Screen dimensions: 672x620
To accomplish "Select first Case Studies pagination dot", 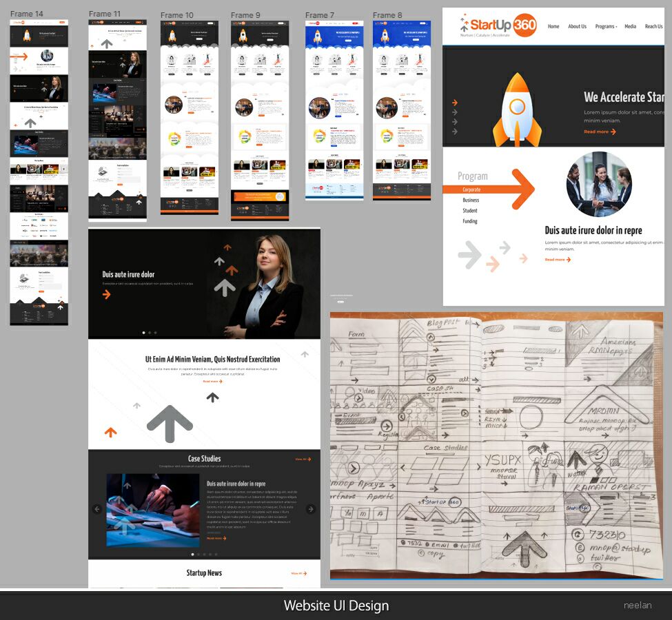I will click(x=192, y=554).
